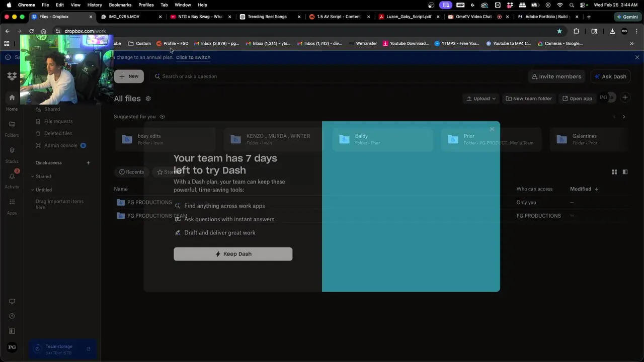Image resolution: width=644 pixels, height=362 pixels.
Task: Open the Galentines suggested folder
Action: [589, 139]
